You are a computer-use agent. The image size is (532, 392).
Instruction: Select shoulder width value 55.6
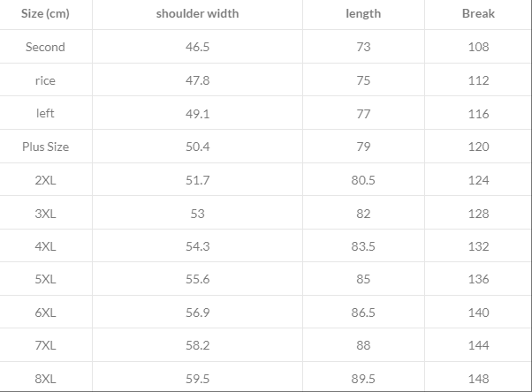(x=197, y=280)
